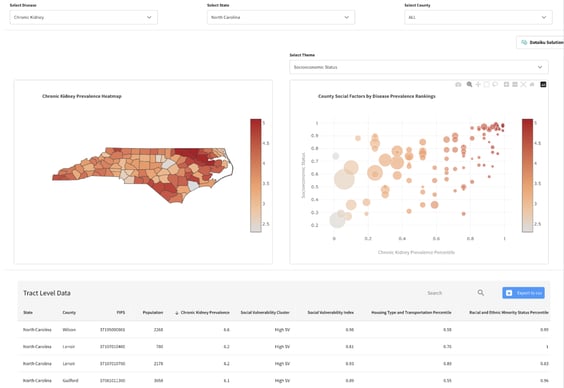Click the Search field in Tract Level Data

[450, 293]
